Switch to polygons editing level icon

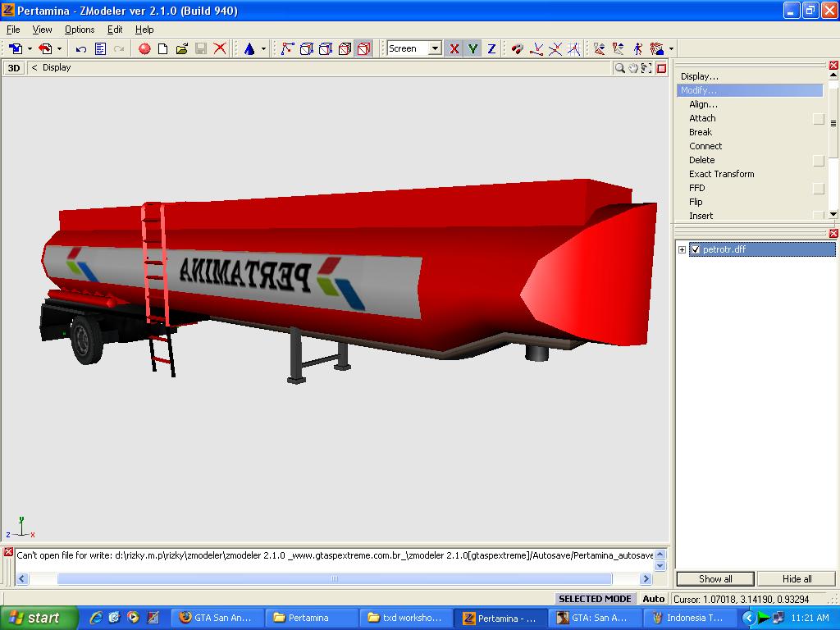(326, 49)
